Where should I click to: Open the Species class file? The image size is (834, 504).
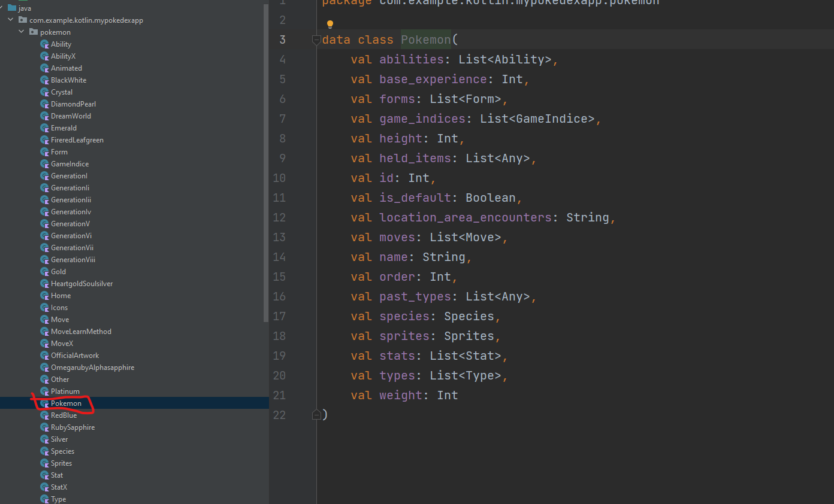click(x=62, y=451)
